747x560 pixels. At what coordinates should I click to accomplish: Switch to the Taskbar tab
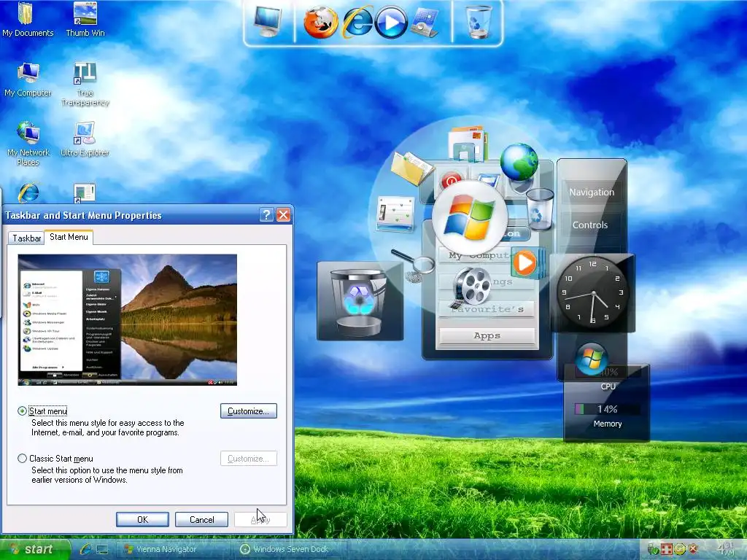(27, 238)
